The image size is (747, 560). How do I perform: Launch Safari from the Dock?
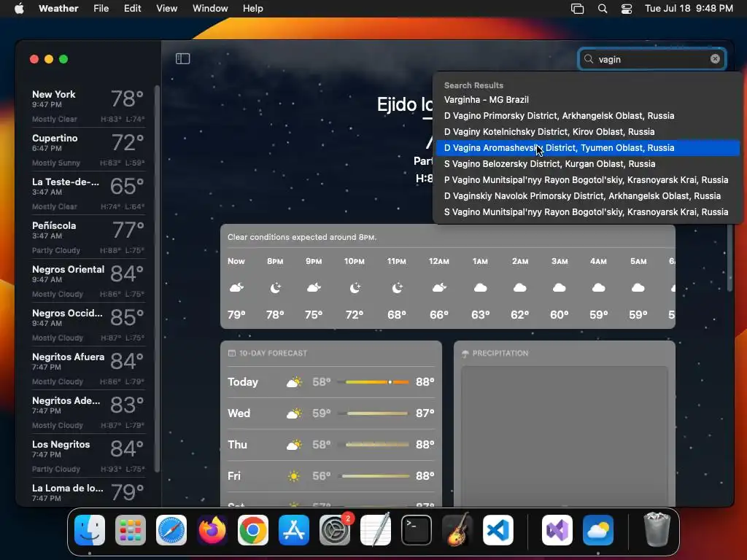click(171, 530)
